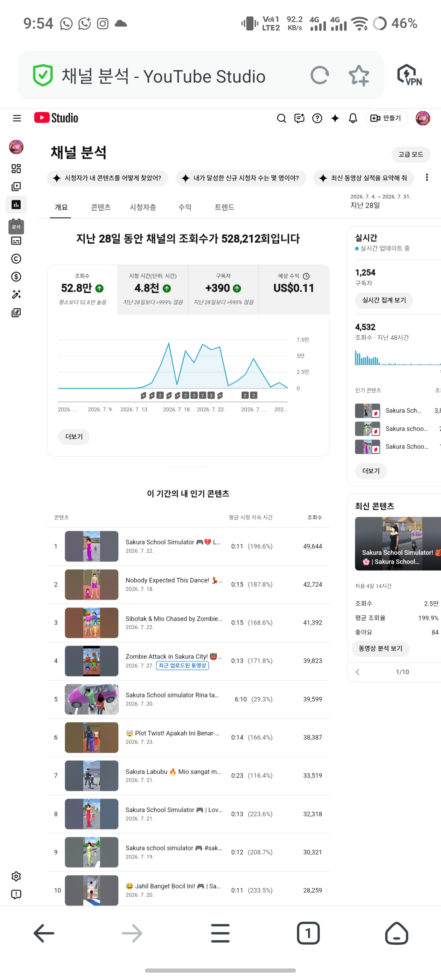Screen dimensions: 441x980
Task: Open channel avatar in left sidebar
Action: (x=16, y=147)
